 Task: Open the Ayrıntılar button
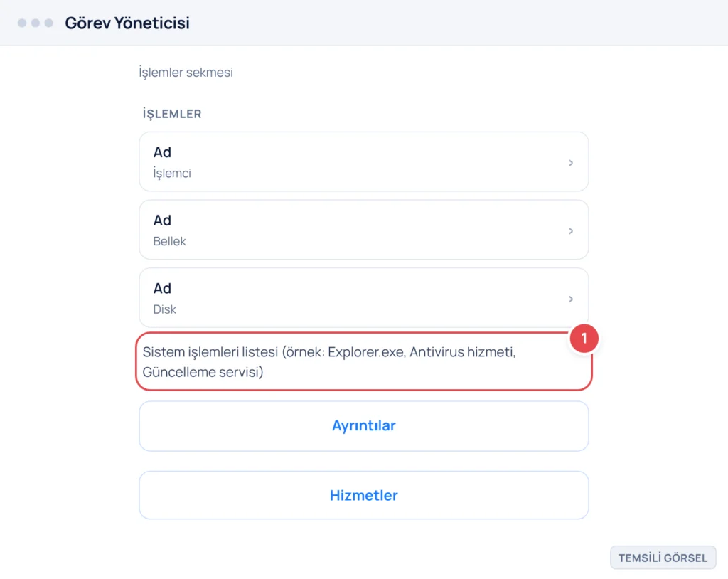click(x=363, y=425)
